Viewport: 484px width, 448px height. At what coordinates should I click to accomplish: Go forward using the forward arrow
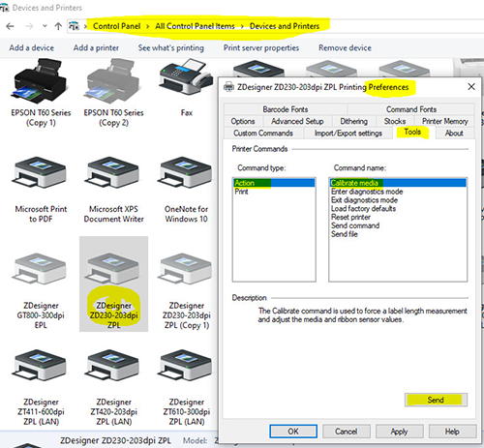[29, 26]
